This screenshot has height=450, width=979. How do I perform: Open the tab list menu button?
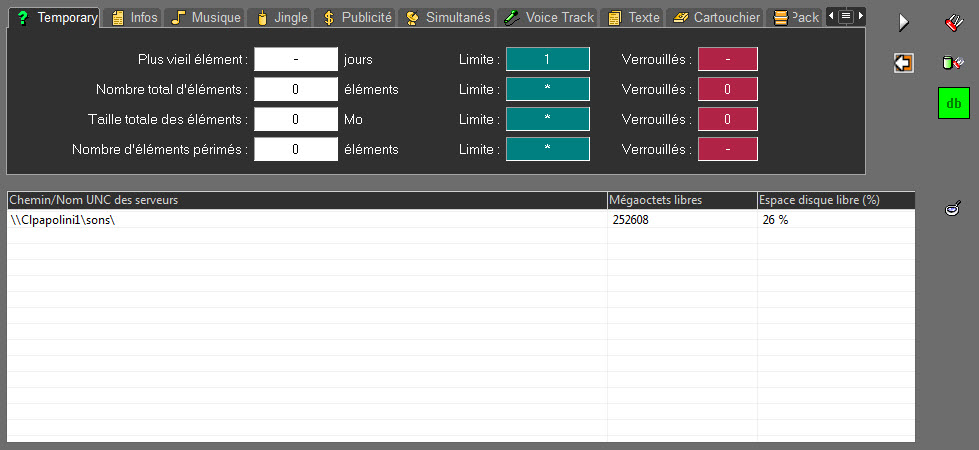845,17
